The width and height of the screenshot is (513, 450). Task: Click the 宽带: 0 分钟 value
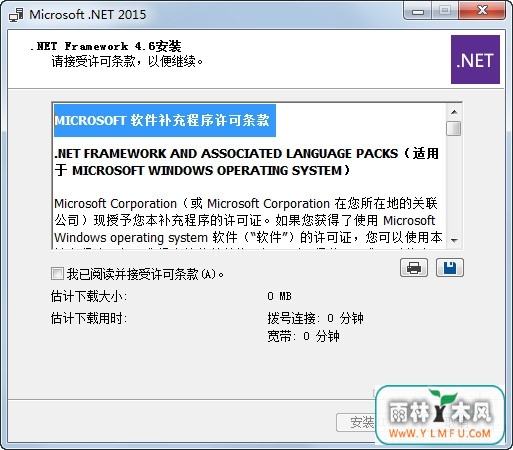(x=303, y=336)
